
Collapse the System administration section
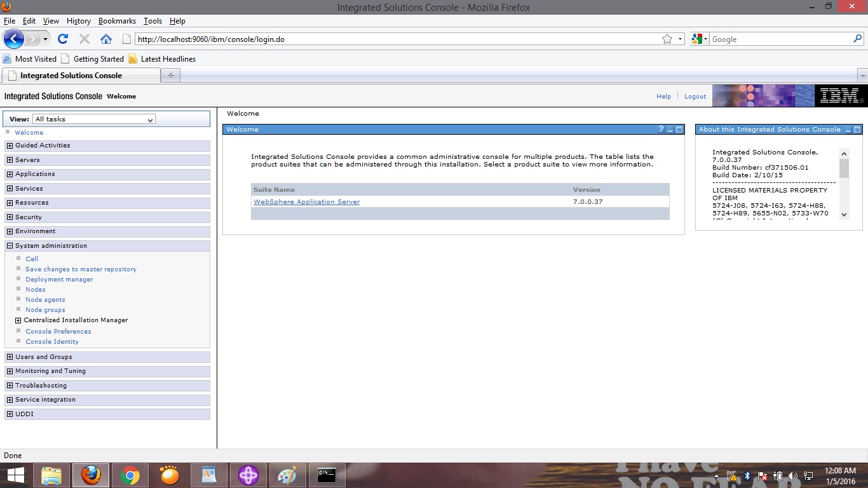click(x=9, y=245)
